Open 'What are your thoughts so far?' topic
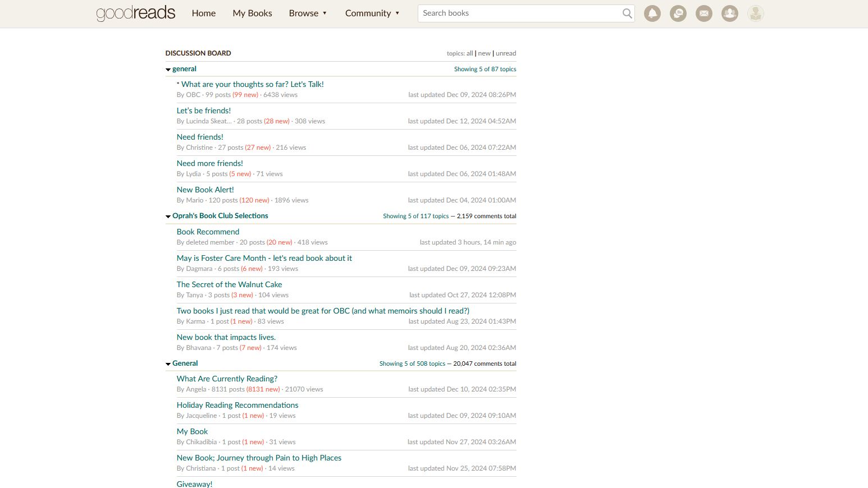 click(x=253, y=84)
